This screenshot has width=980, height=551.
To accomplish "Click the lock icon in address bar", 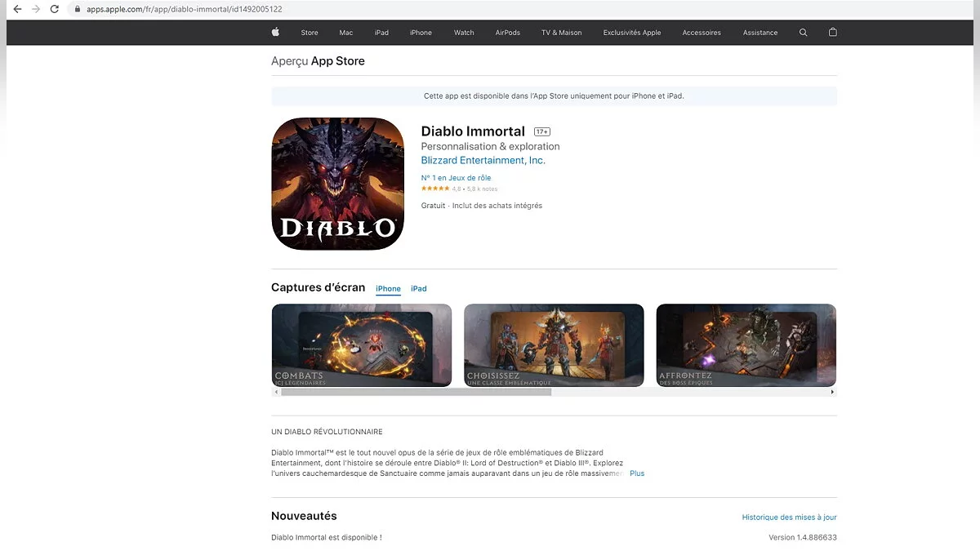I will [78, 10].
